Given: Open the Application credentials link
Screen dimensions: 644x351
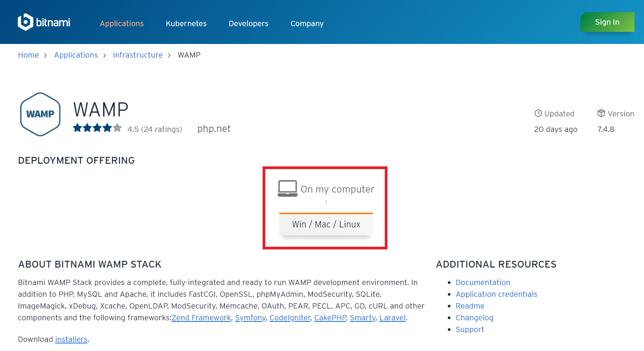Looking at the screenshot, I should [496, 294].
